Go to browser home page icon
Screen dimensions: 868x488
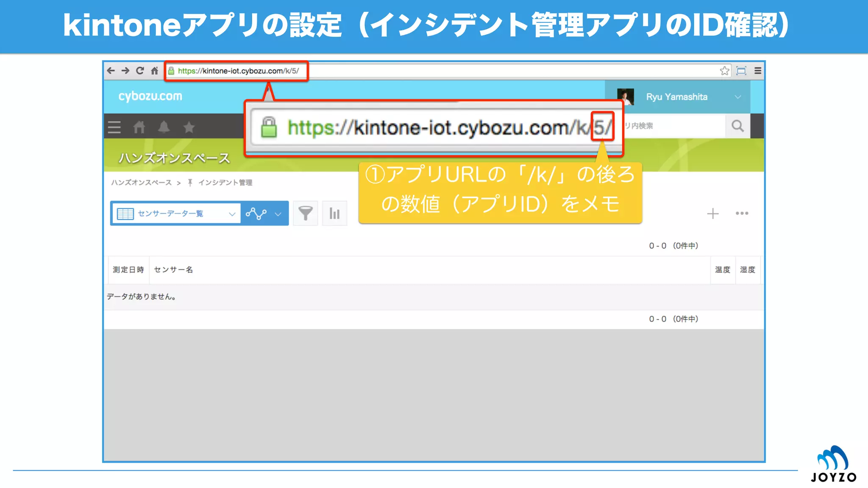pyautogui.click(x=155, y=71)
